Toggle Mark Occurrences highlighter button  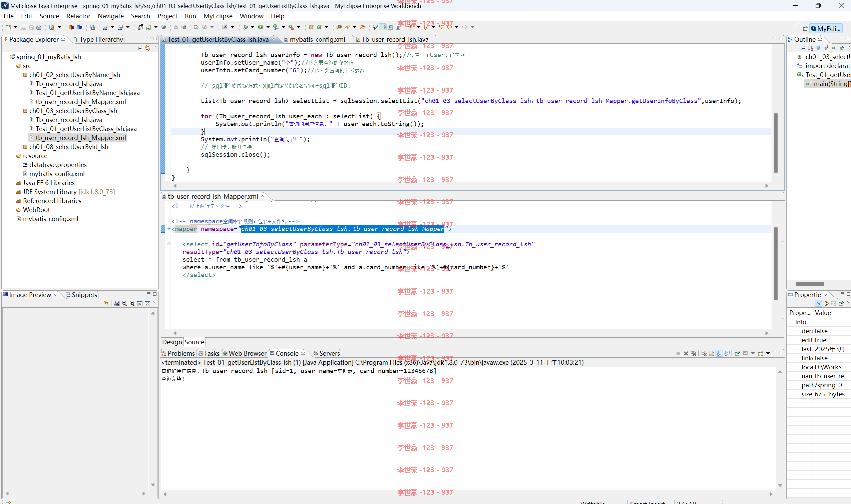(383, 27)
